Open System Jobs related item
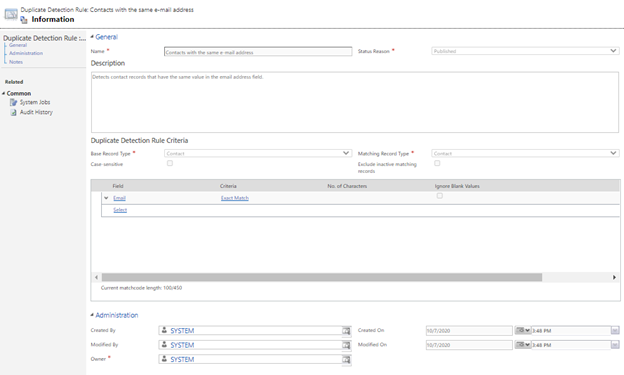This screenshot has height=375, width=624. click(x=35, y=102)
